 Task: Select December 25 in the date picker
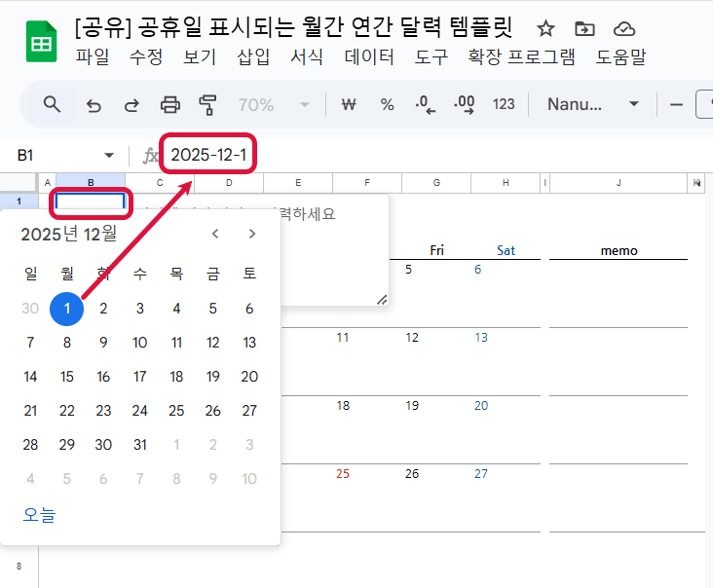click(x=176, y=411)
